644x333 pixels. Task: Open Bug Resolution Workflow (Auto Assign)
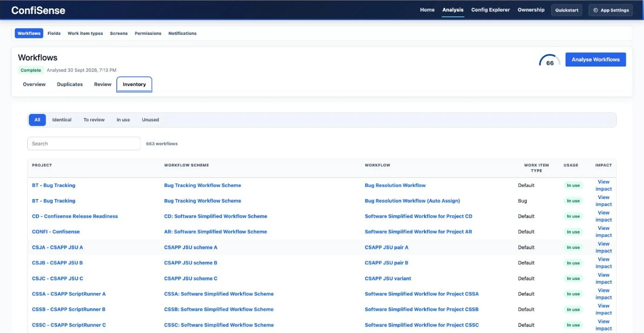412,201
